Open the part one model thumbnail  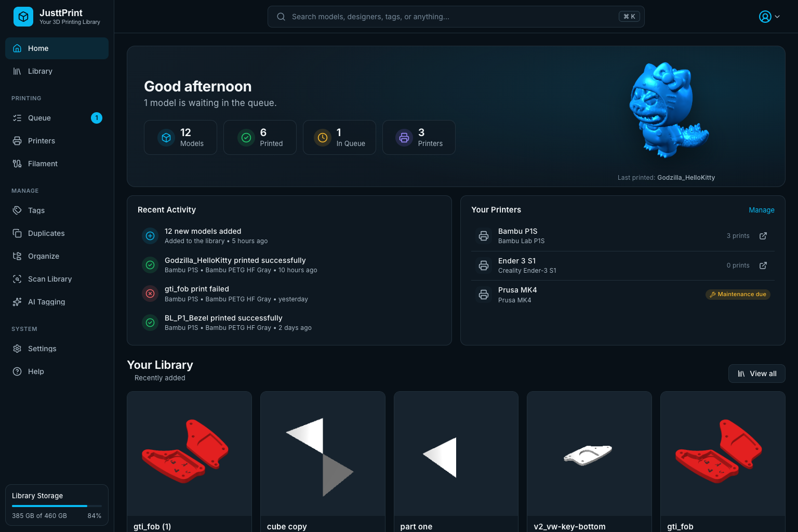(456, 454)
